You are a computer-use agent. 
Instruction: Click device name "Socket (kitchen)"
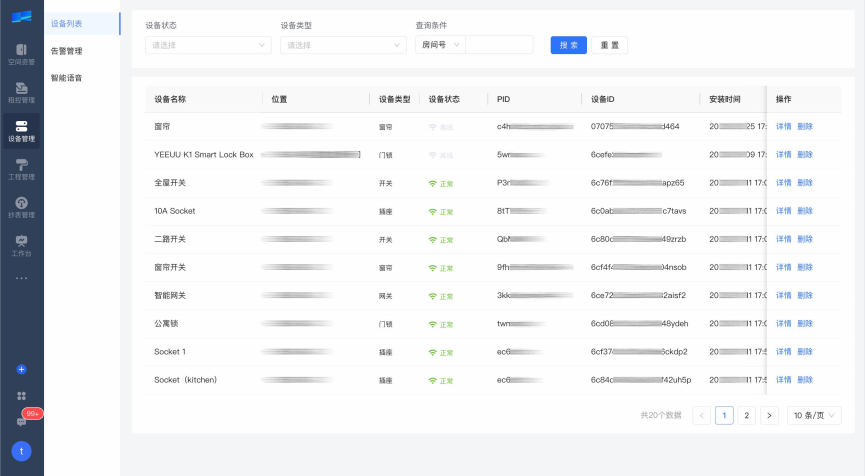(x=185, y=379)
